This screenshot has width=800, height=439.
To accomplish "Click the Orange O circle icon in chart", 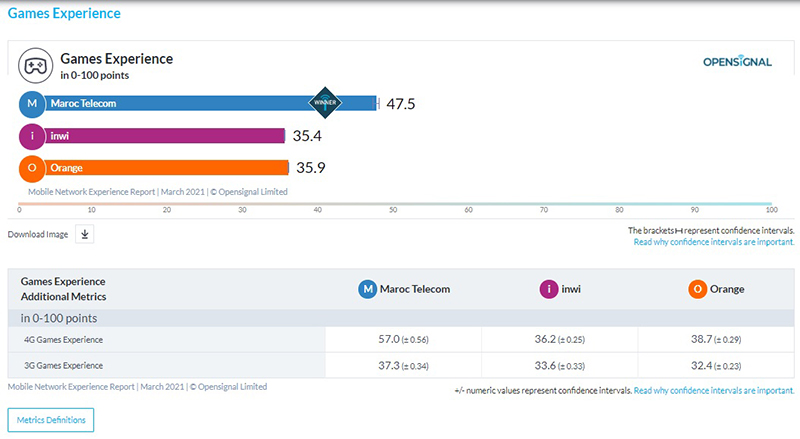I will click(33, 168).
